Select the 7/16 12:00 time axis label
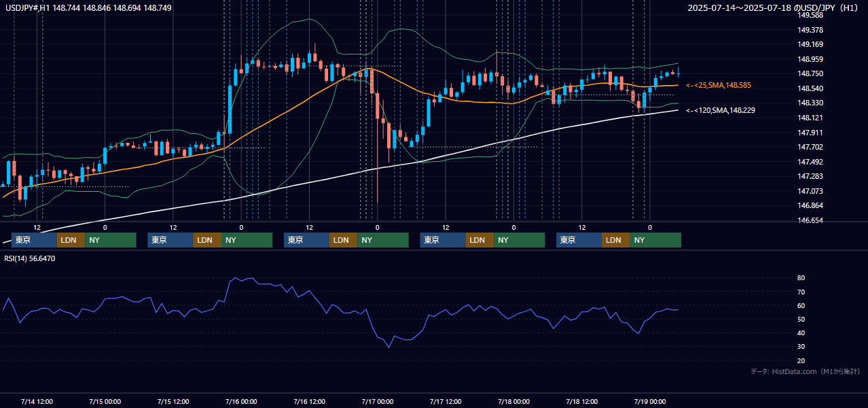868x408 pixels. point(309,401)
